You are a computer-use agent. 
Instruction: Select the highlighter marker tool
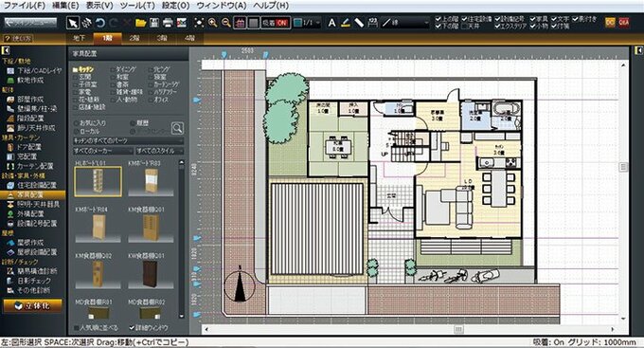[346, 23]
